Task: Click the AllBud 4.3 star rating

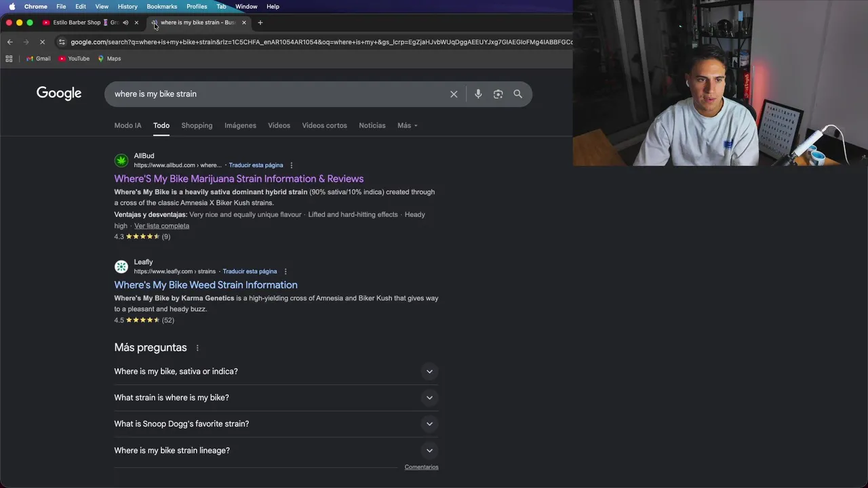Action: click(x=142, y=237)
